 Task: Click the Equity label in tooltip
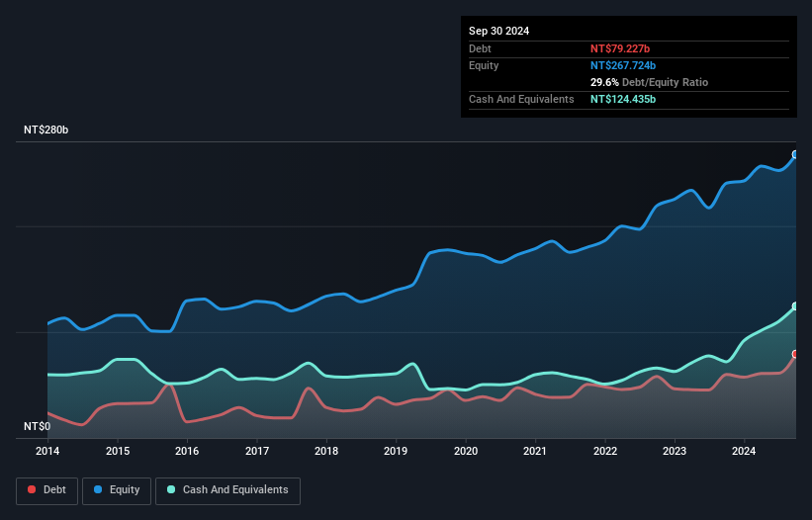(484, 65)
